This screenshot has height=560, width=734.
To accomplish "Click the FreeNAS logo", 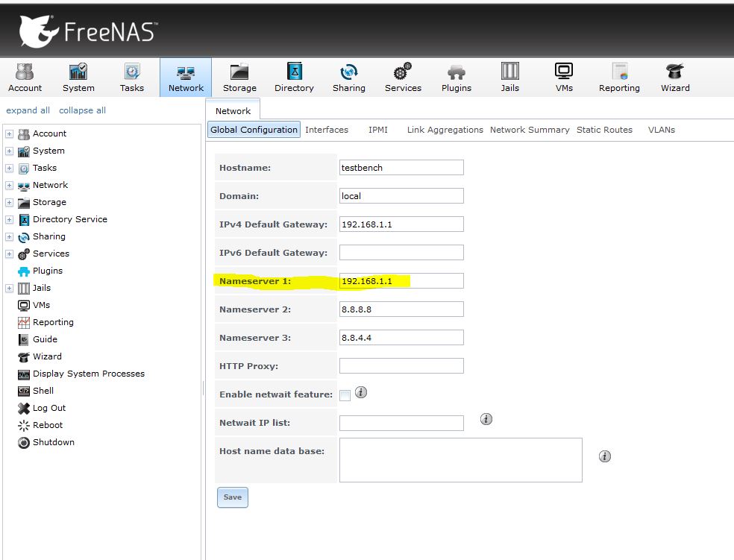I will click(x=88, y=31).
